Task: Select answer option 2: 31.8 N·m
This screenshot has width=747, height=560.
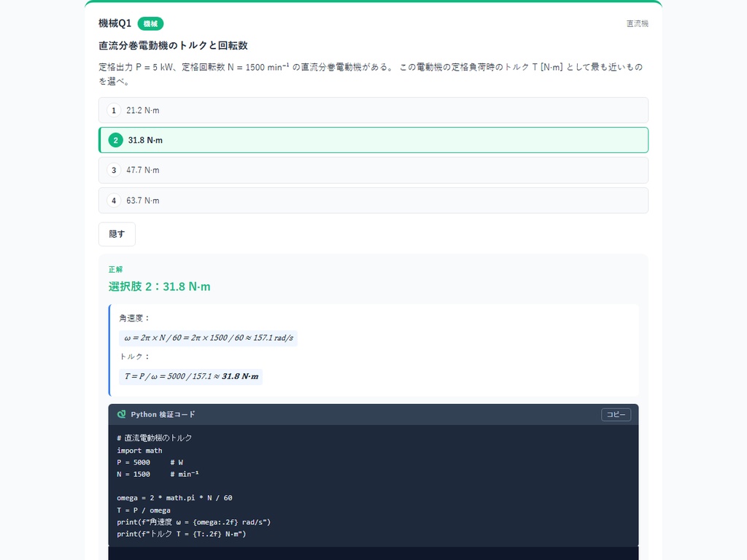Action: tap(373, 140)
